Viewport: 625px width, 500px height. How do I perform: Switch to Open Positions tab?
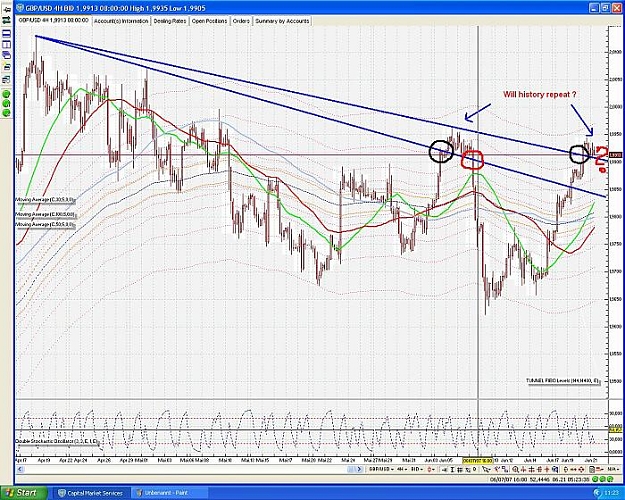tap(209, 21)
